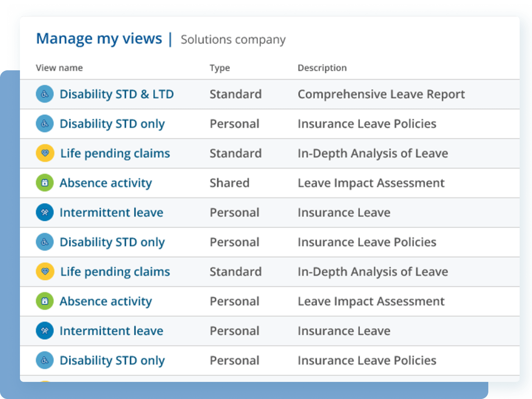Image resolution: width=532 pixels, height=399 pixels.
Task: Click the yellow heart icon for second Life pending claims
Action: (44, 271)
